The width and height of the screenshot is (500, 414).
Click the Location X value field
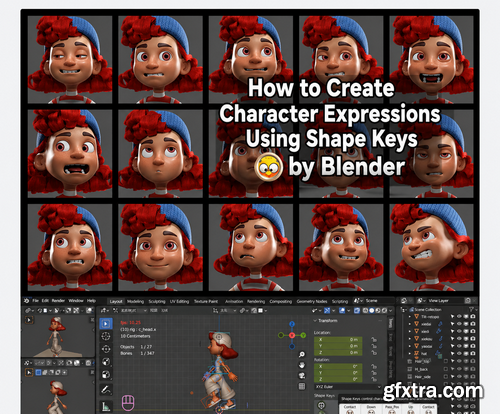click(x=338, y=340)
